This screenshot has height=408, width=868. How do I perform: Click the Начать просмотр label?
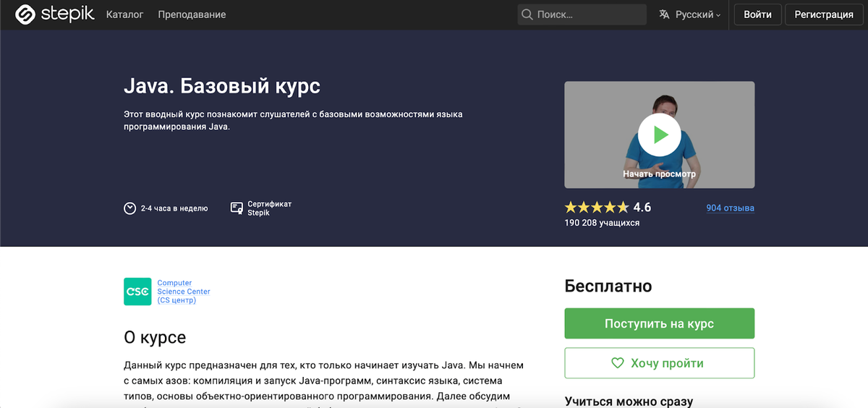659,174
